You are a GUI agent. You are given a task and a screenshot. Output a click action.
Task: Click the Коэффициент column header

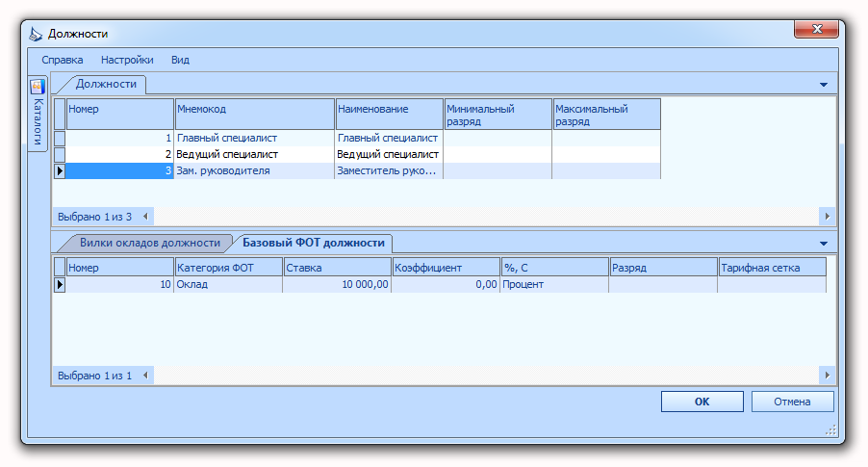pyautogui.click(x=446, y=268)
